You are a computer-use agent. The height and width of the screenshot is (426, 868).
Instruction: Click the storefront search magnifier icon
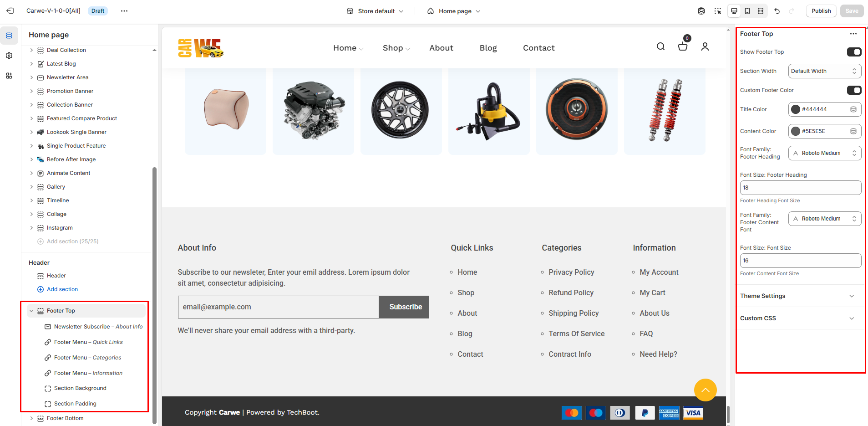point(660,46)
